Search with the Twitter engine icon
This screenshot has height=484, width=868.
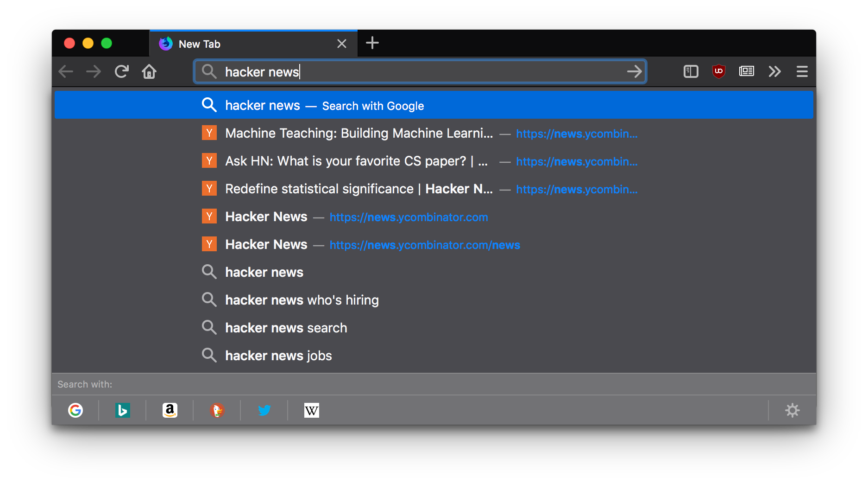[264, 410]
